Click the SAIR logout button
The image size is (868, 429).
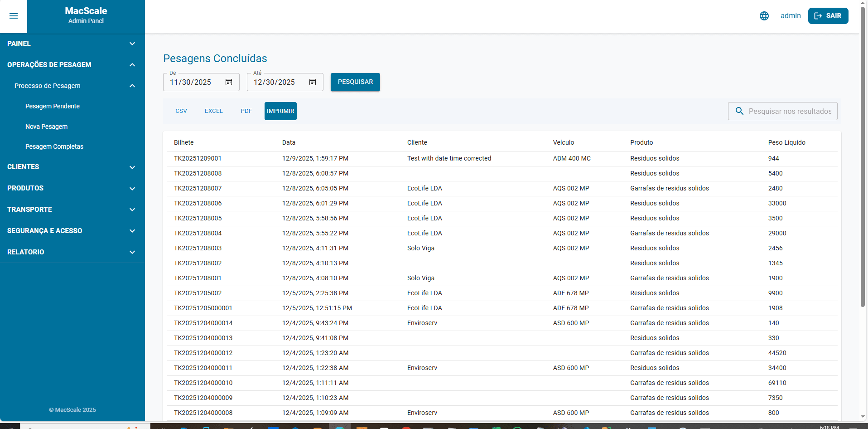[828, 16]
